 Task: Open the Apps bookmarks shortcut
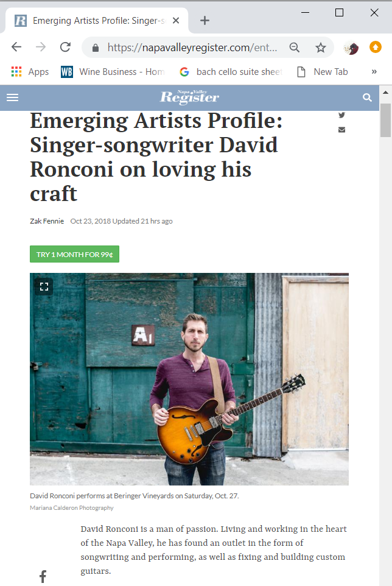(30, 72)
